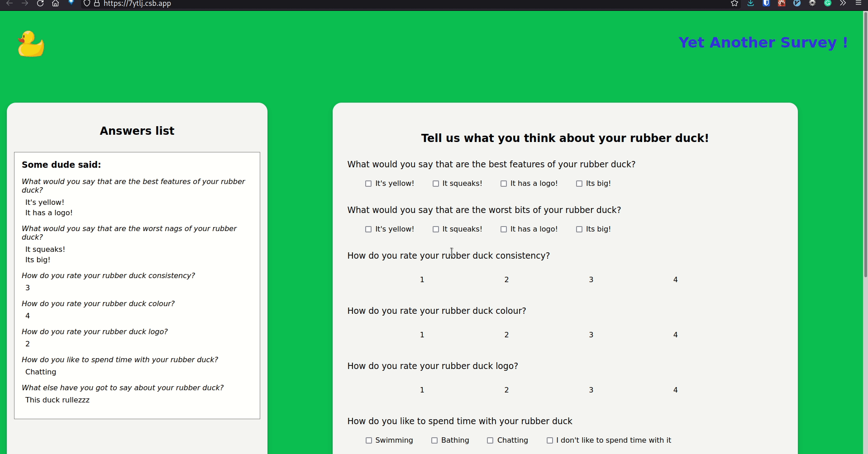Rate duck logo as 1
Screen dimensions: 868x454
pos(422,390)
